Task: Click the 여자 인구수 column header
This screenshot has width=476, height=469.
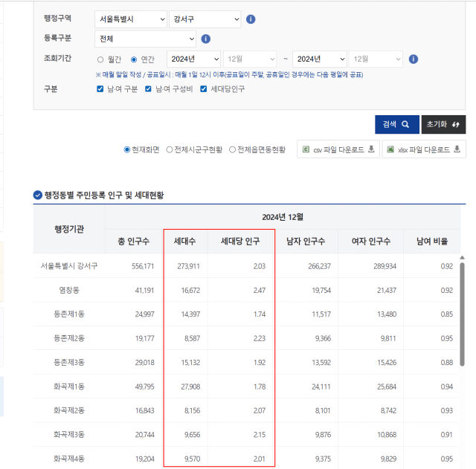Action: (x=371, y=242)
